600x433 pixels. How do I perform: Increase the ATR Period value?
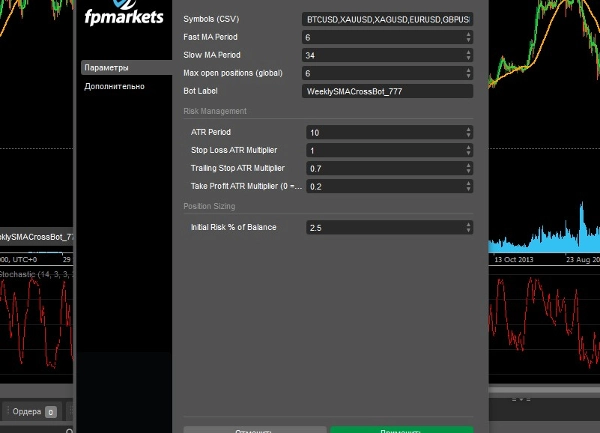point(469,129)
